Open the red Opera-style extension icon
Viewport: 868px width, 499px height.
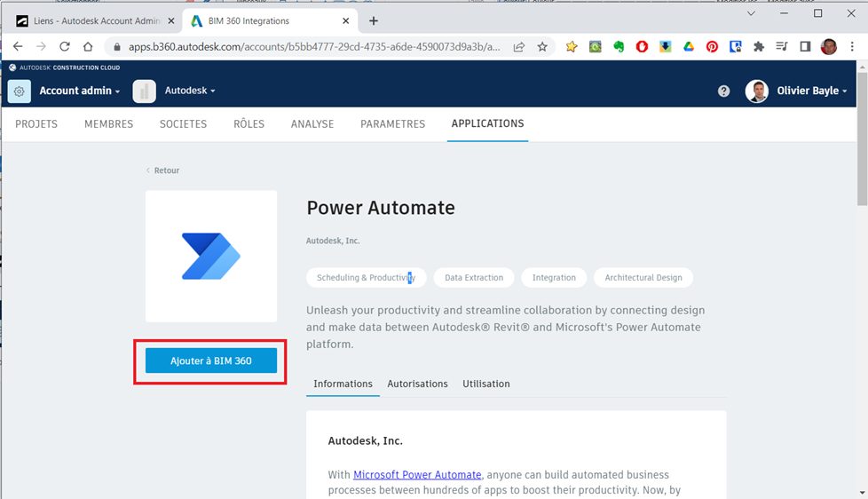click(x=642, y=47)
